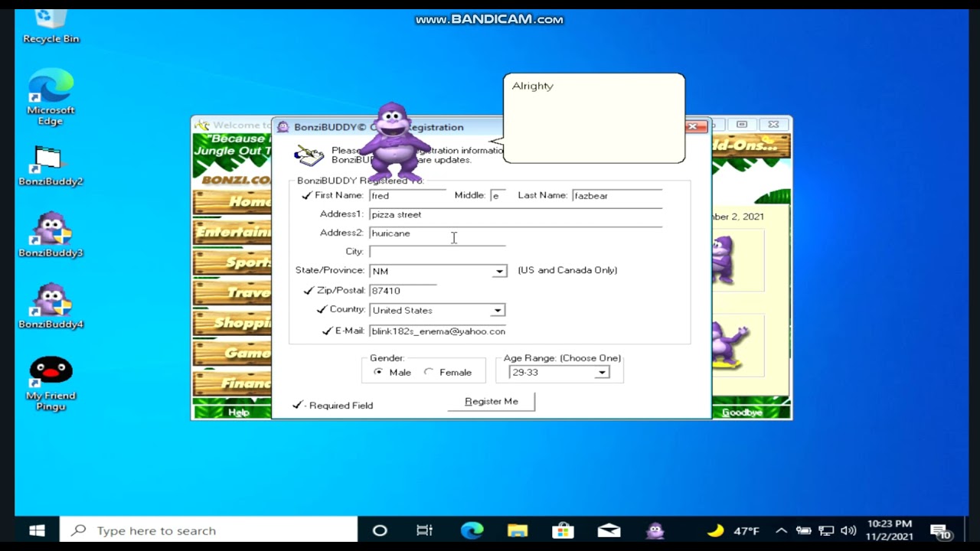Click the empty City field
Image resolution: width=980 pixels, height=551 pixels.
(x=437, y=252)
